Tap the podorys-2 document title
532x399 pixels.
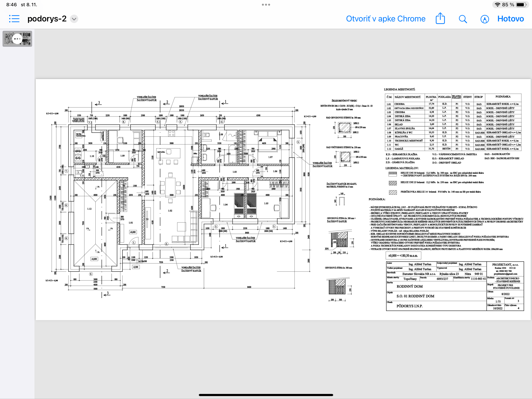pyautogui.click(x=47, y=19)
